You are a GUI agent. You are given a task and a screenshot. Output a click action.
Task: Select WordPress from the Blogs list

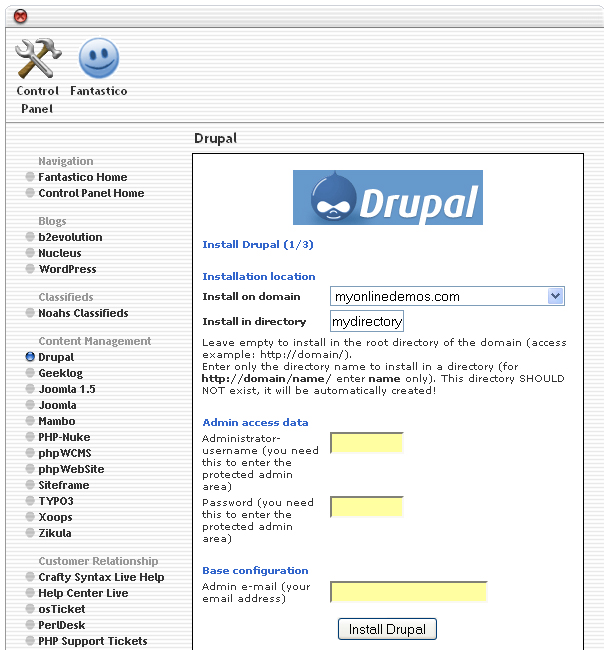click(x=67, y=269)
